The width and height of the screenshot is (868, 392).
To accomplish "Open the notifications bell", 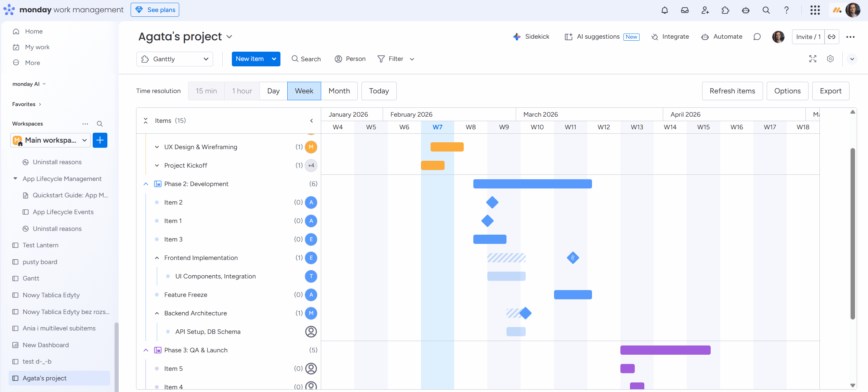I will click(x=665, y=10).
